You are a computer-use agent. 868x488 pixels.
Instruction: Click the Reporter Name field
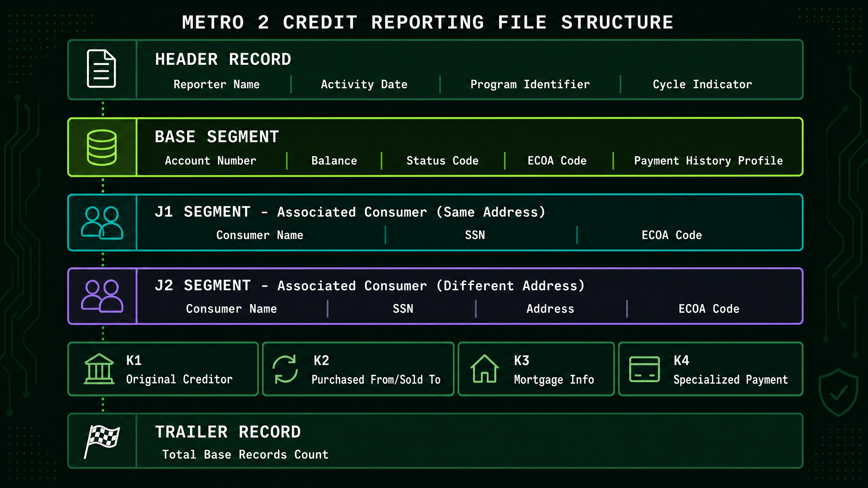tap(217, 84)
